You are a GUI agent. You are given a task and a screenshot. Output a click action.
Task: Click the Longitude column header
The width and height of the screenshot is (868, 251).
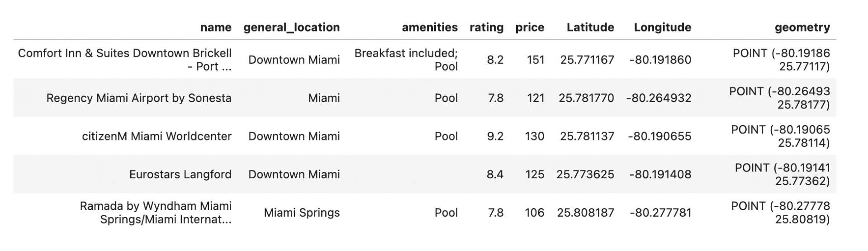pos(662,28)
